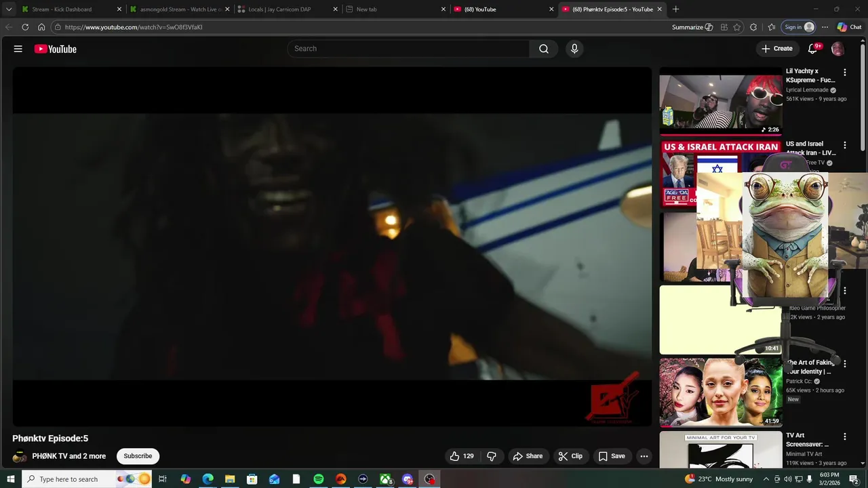The image size is (868, 488).
Task: Click the YouTube search input field
Action: point(408,49)
